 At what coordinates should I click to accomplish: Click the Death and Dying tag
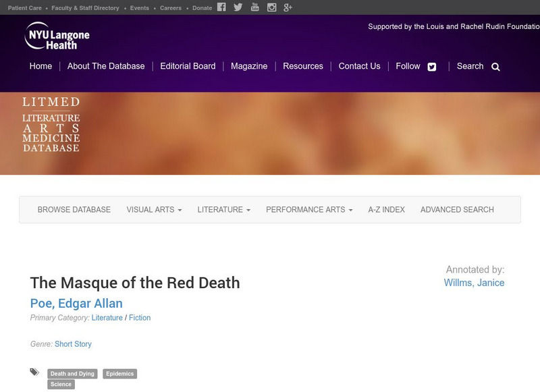point(73,374)
